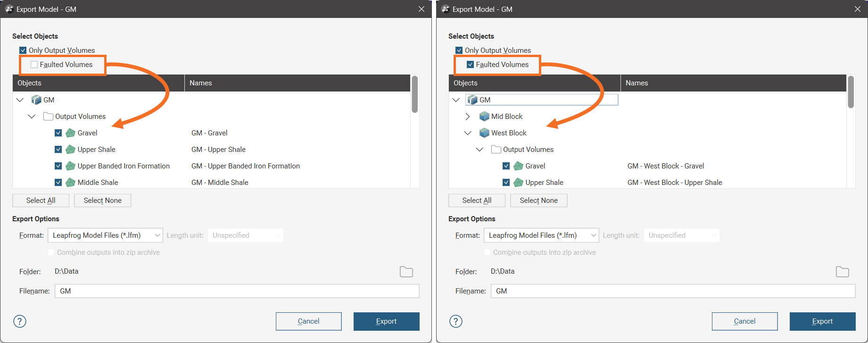Expand the Mid Block tree node
Screen dimensions: 868x343
pos(468,117)
